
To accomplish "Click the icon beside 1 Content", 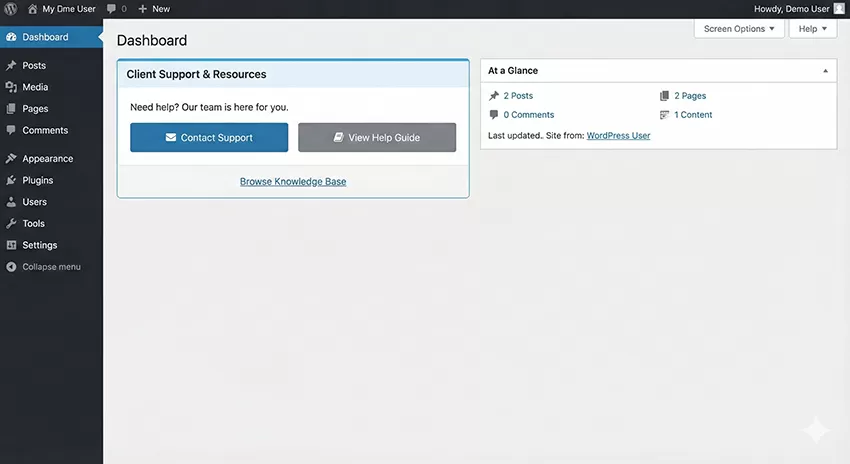I will (x=664, y=115).
